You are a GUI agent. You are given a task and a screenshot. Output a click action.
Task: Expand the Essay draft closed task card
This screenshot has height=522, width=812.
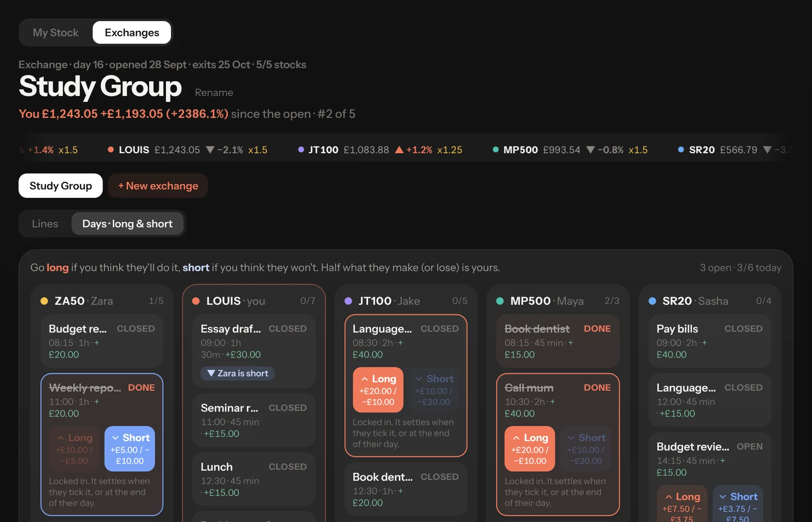pos(254,351)
